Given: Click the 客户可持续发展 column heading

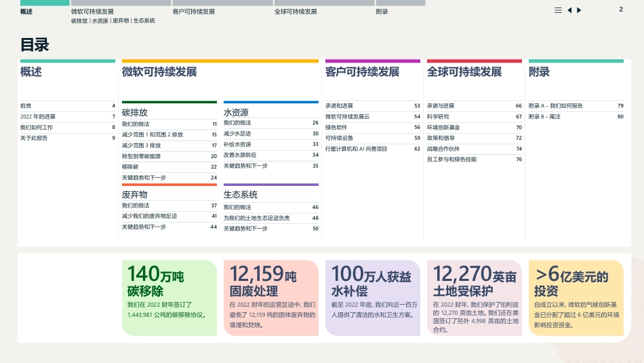Looking at the screenshot, I should [362, 72].
